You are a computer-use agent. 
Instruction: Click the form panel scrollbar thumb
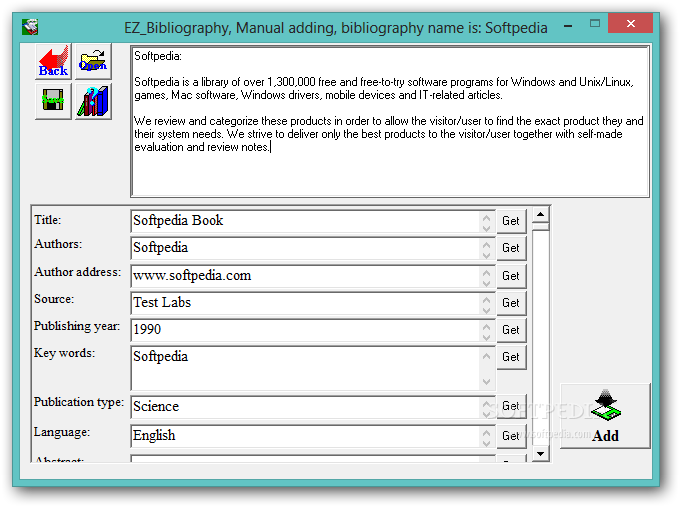(x=540, y=226)
